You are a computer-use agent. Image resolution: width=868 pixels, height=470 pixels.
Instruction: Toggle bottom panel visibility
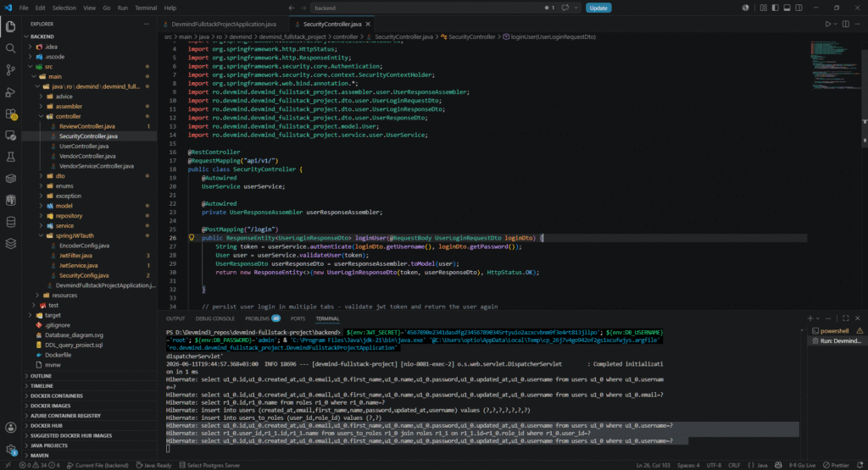pos(787,8)
